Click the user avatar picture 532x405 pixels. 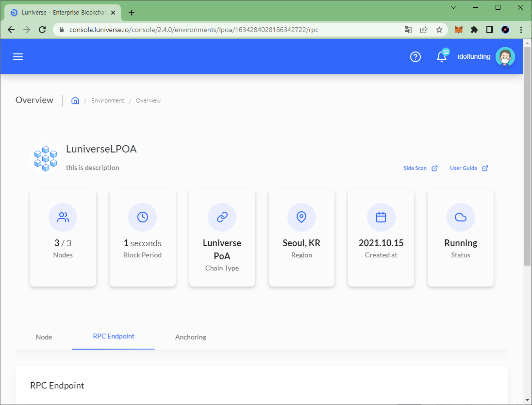(505, 57)
